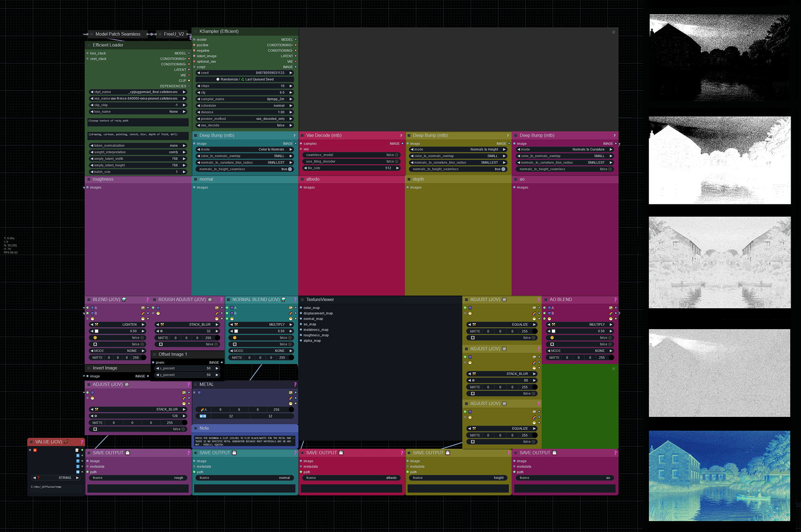Click the black color swatch in METAL node
The image size is (801, 532).
(x=291, y=410)
